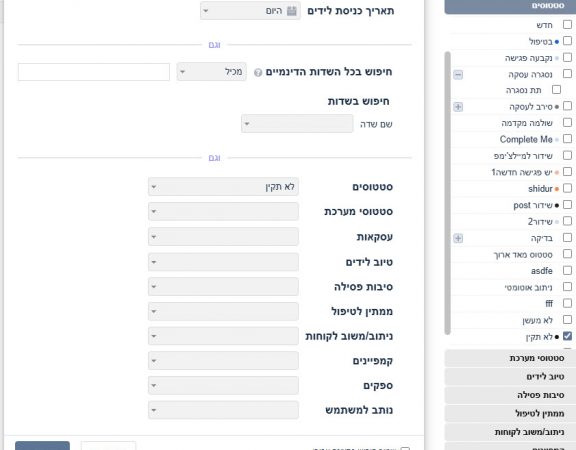Screen dimensions: 576x450
Task: Open the מכיל condition dropdown
Action: [211, 72]
